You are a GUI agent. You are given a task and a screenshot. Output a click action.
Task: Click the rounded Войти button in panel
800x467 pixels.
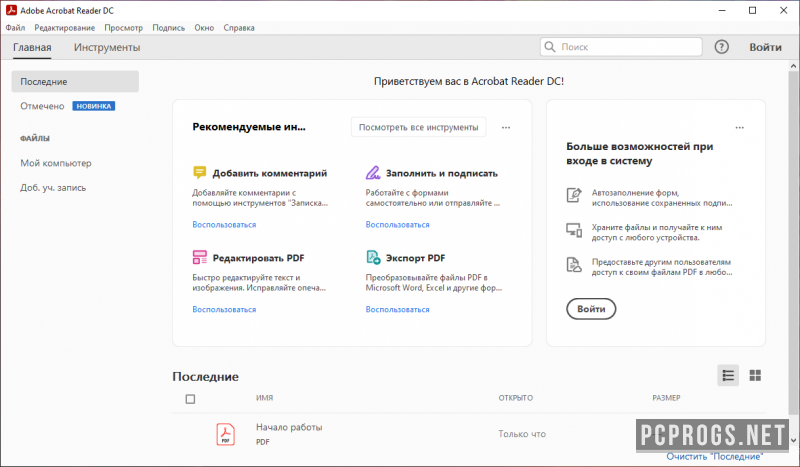[591, 309]
